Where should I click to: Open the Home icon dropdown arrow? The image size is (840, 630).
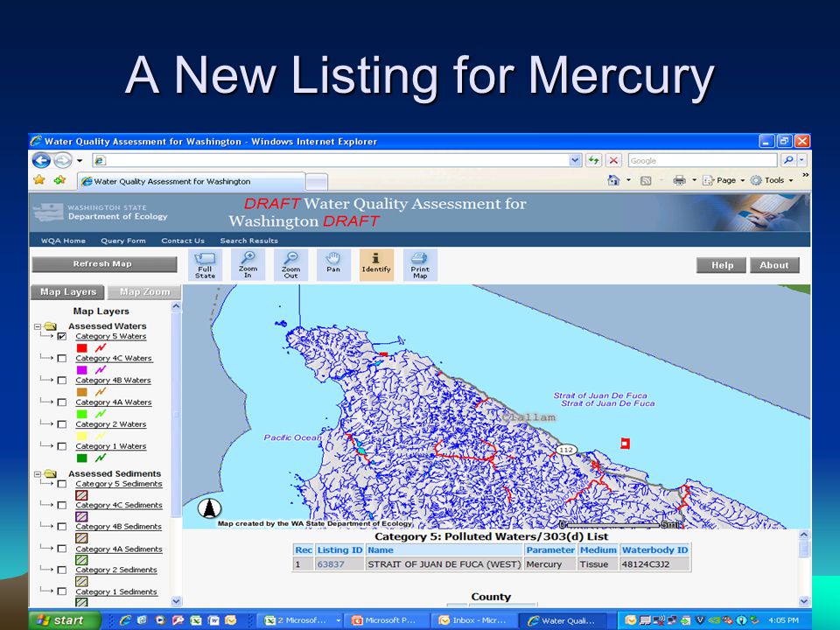[x=628, y=180]
